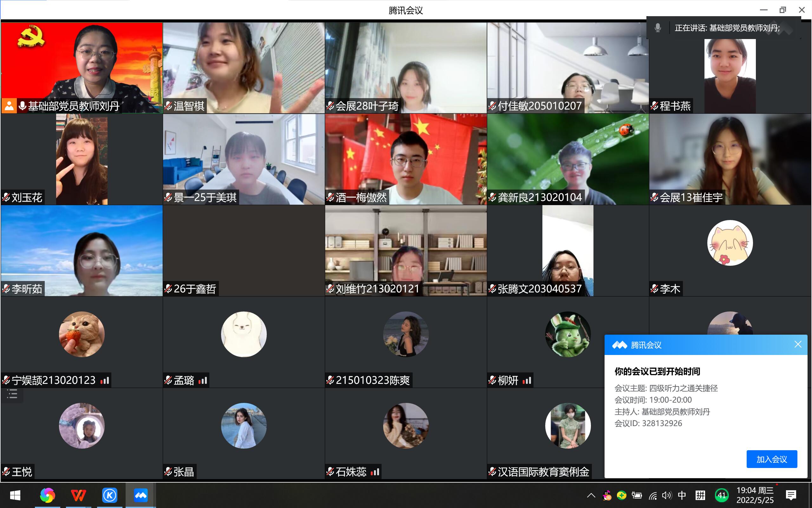The width and height of the screenshot is (812, 508).
Task: Select 温智棋 video tile
Action: (244, 68)
